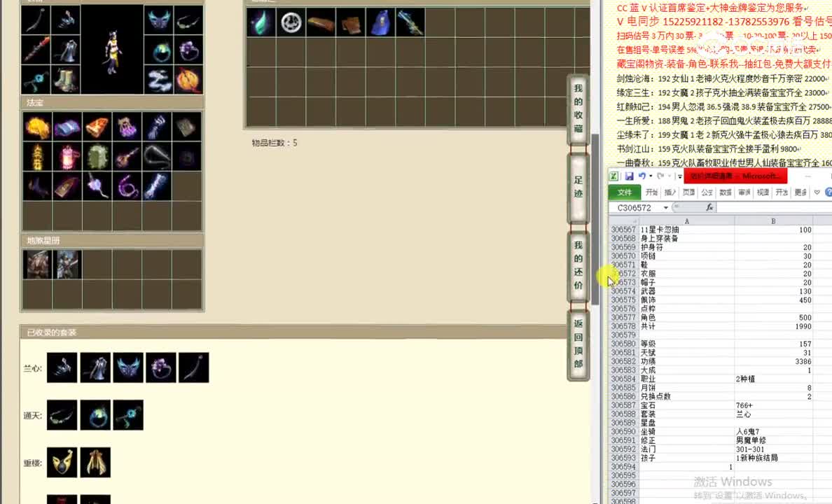Switch to the 文件 ribbon tab
The height and width of the screenshot is (504, 832).
pyautogui.click(x=625, y=191)
